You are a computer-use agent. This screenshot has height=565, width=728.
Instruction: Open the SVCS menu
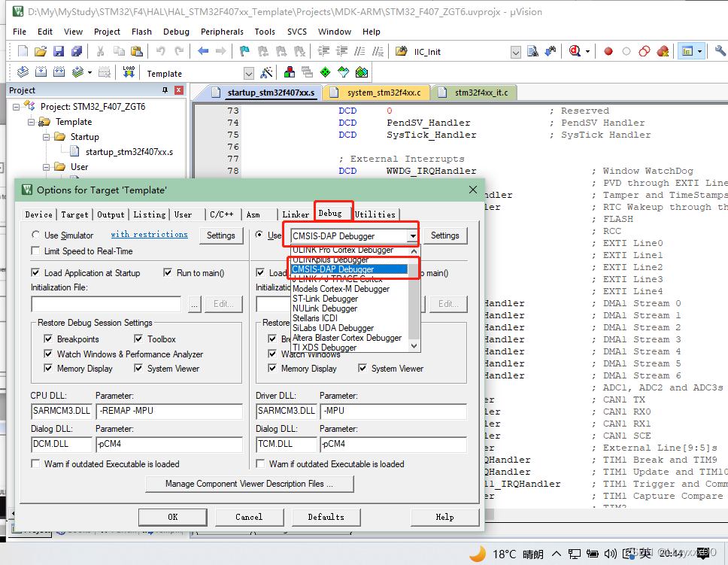click(x=296, y=32)
